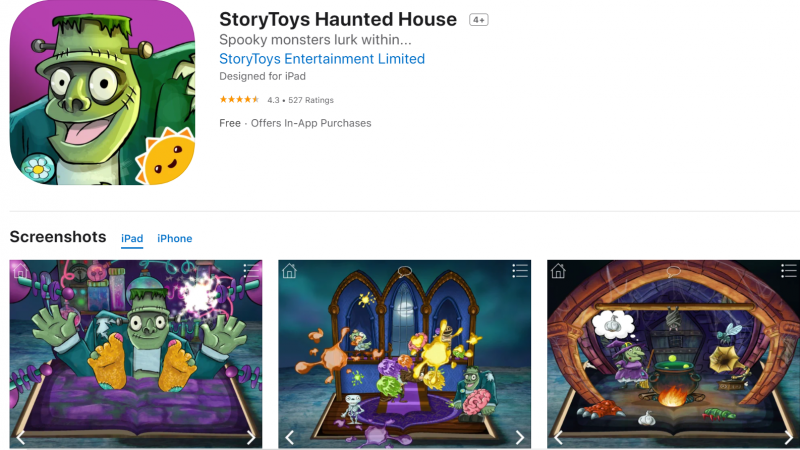
Task: Click the star rating 4.3 display
Action: tap(276, 100)
